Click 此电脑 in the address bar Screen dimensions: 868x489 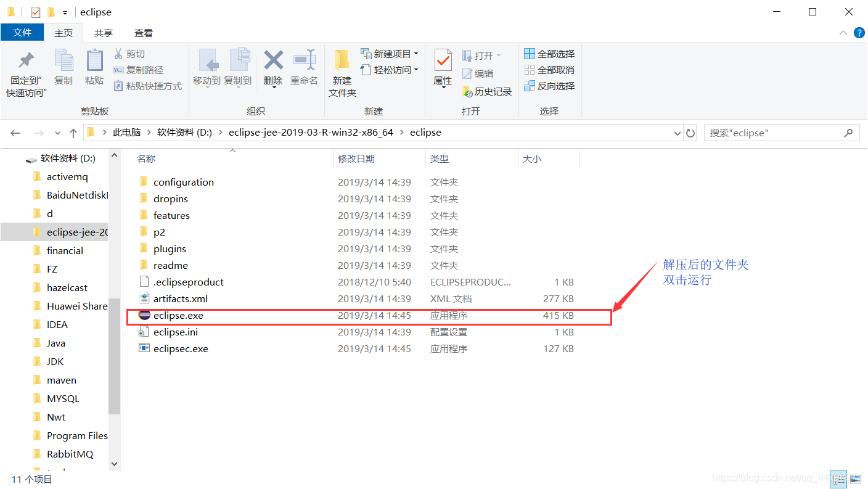coord(126,133)
